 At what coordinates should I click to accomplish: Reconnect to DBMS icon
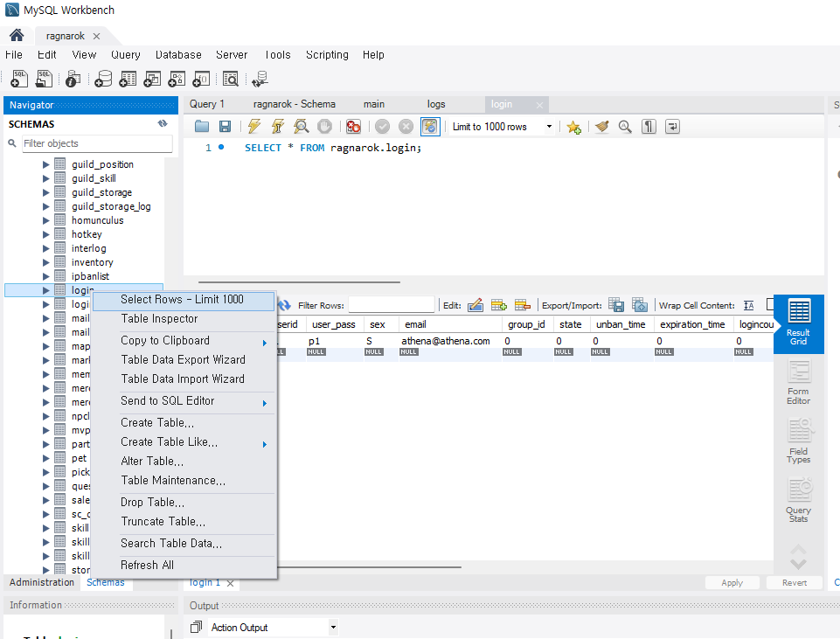(260, 79)
